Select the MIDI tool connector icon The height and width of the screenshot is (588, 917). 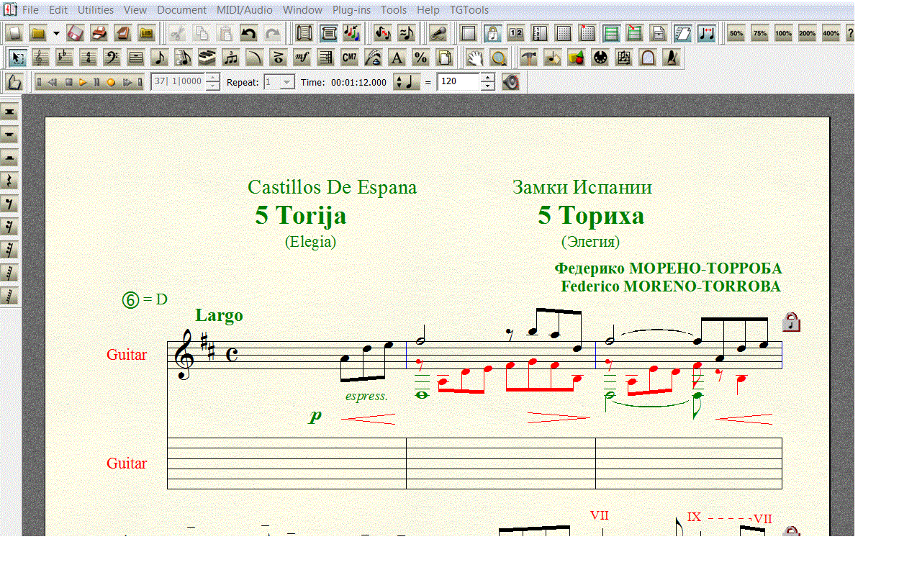(600, 58)
